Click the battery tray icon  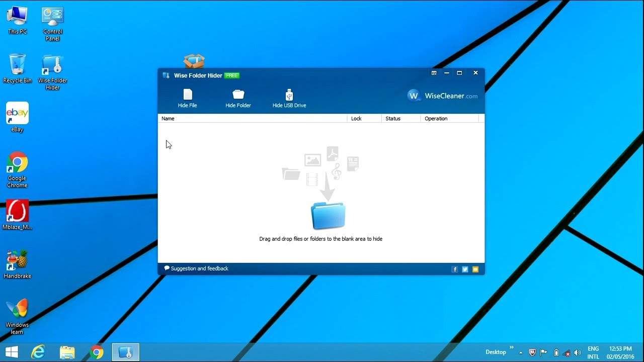pos(556,352)
